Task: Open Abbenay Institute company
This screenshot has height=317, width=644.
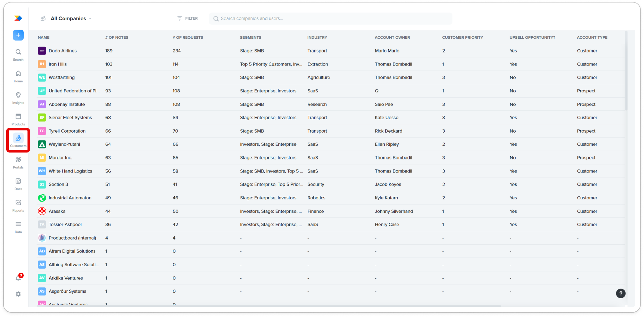Action: pos(67,104)
